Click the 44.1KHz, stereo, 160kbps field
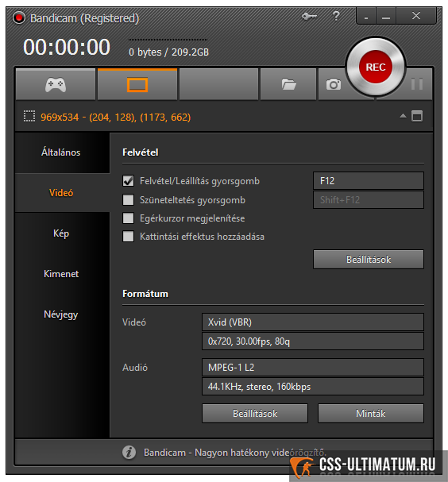 click(313, 387)
